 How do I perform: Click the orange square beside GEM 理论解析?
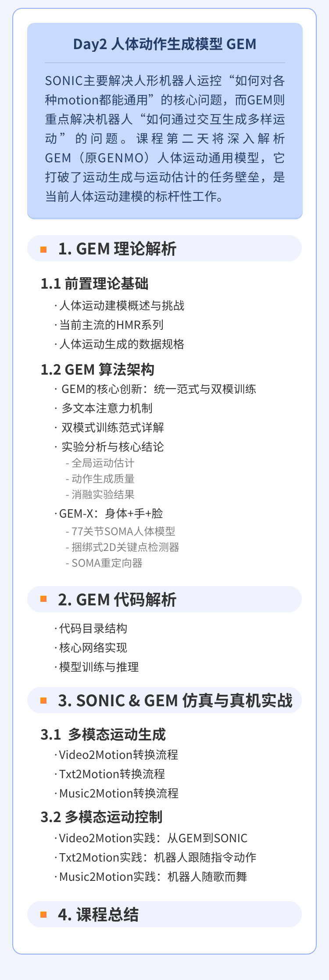(x=43, y=250)
